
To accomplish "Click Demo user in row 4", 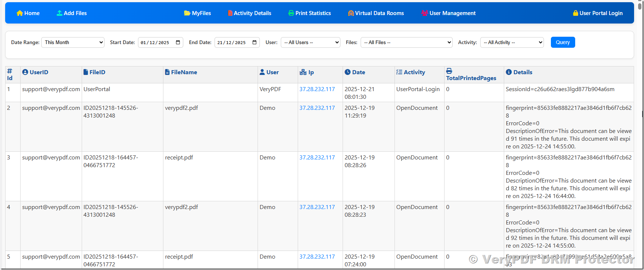I will [267, 207].
